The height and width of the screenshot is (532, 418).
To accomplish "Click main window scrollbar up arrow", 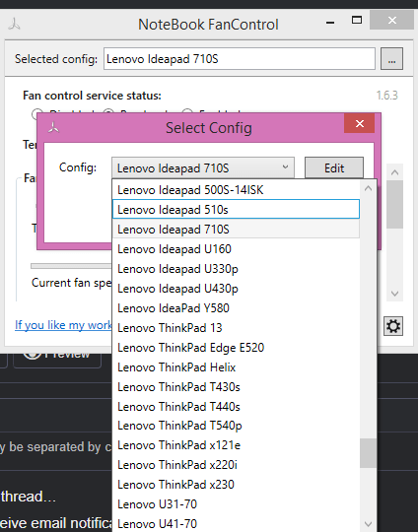I will [x=394, y=172].
